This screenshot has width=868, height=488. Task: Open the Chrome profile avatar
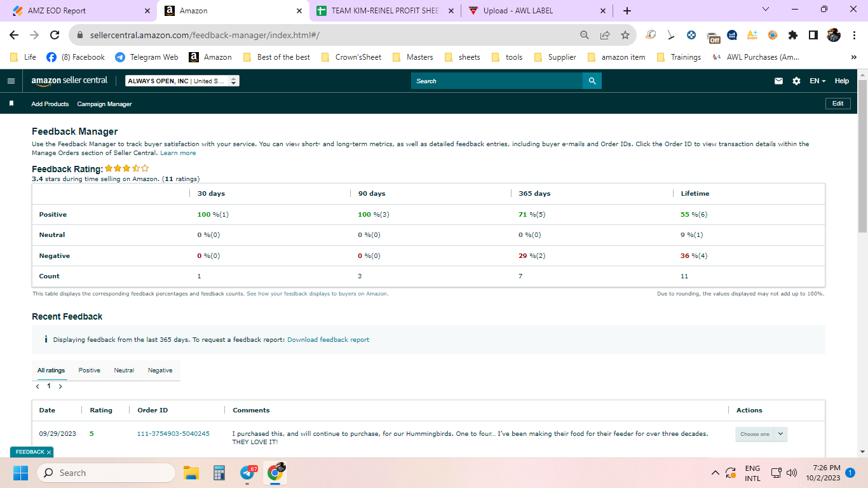click(833, 35)
